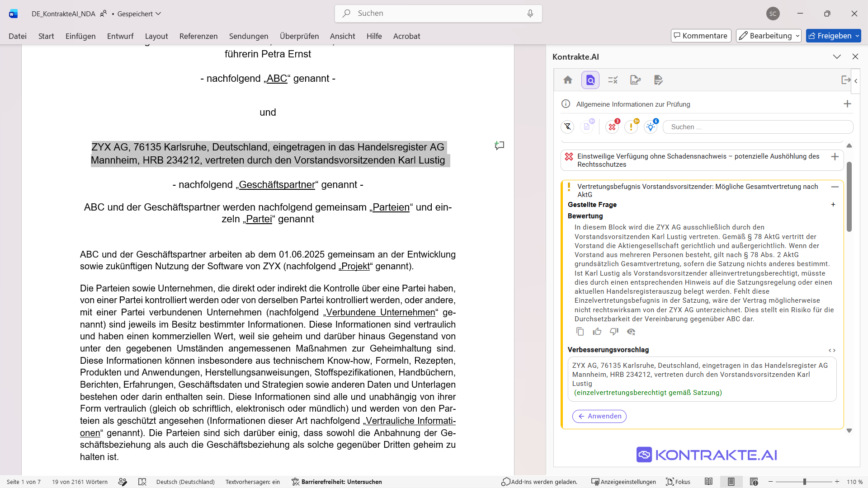The image size is (868, 488).
Task: Click the comment icon in document margin
Action: point(499,145)
